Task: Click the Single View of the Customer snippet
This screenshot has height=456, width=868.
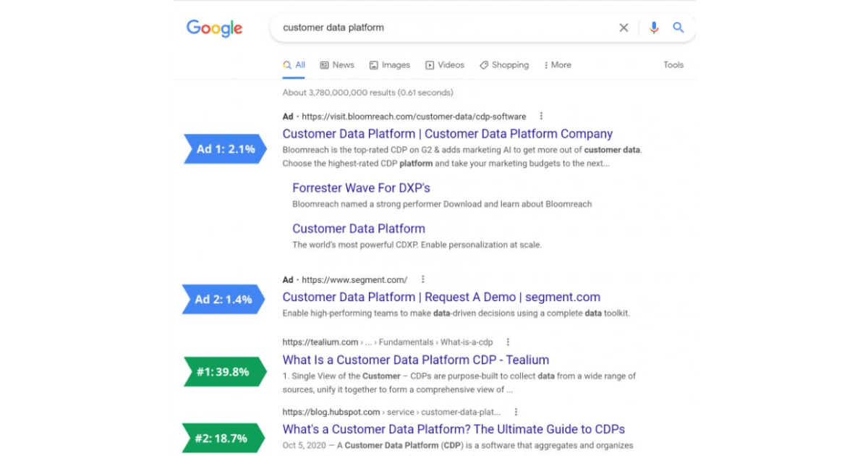Action: coord(459,382)
